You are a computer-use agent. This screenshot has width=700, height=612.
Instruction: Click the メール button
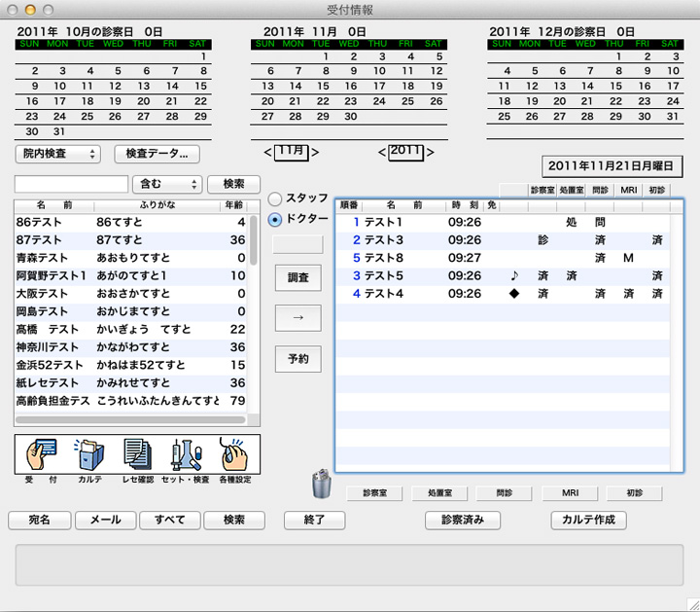click(106, 521)
